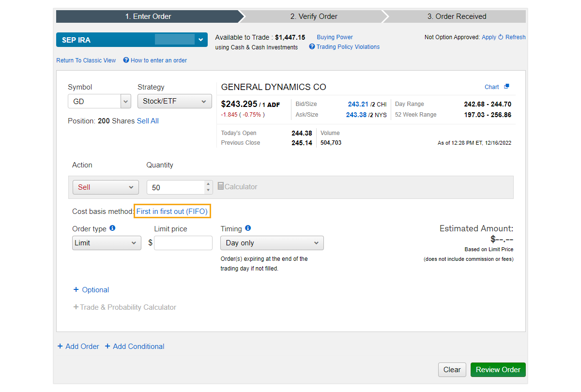Select the Enter Order step

[148, 16]
